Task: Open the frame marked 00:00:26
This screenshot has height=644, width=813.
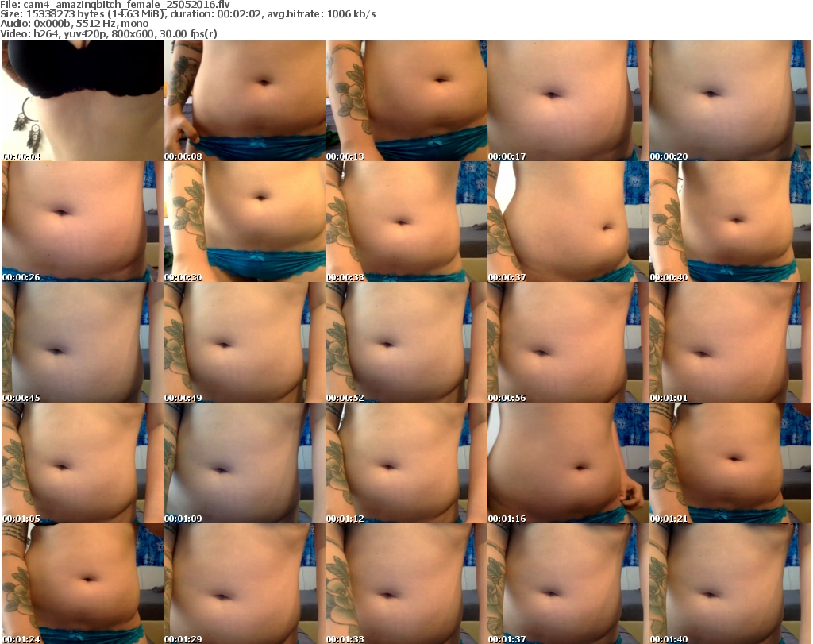Action: [x=83, y=222]
